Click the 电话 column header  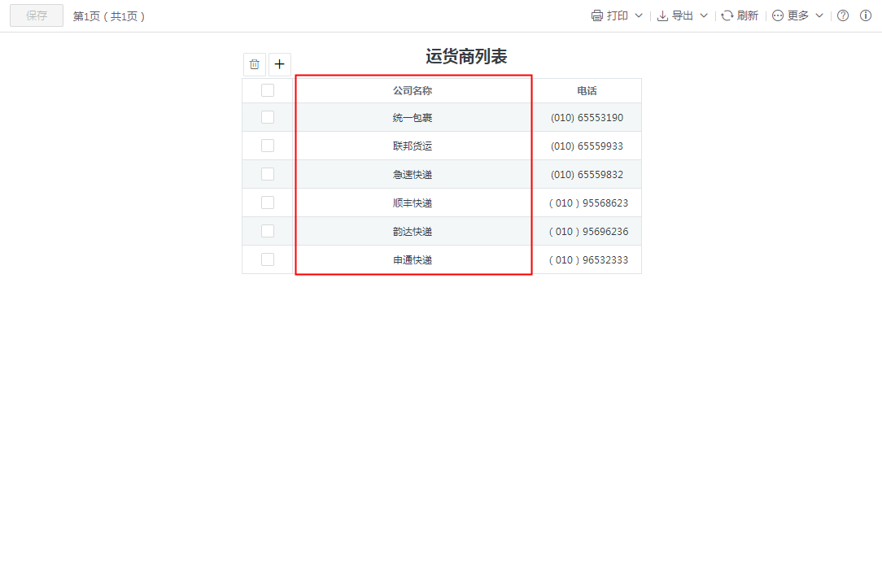click(x=587, y=91)
